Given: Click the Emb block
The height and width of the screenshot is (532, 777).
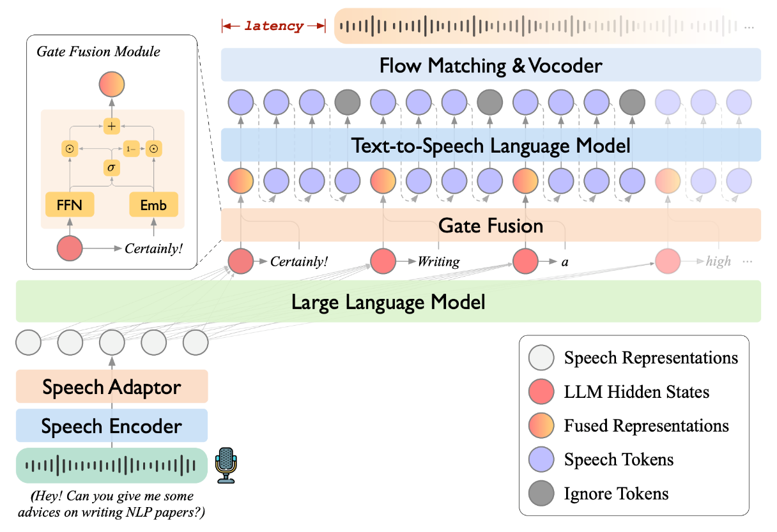Looking at the screenshot, I should tap(153, 205).
